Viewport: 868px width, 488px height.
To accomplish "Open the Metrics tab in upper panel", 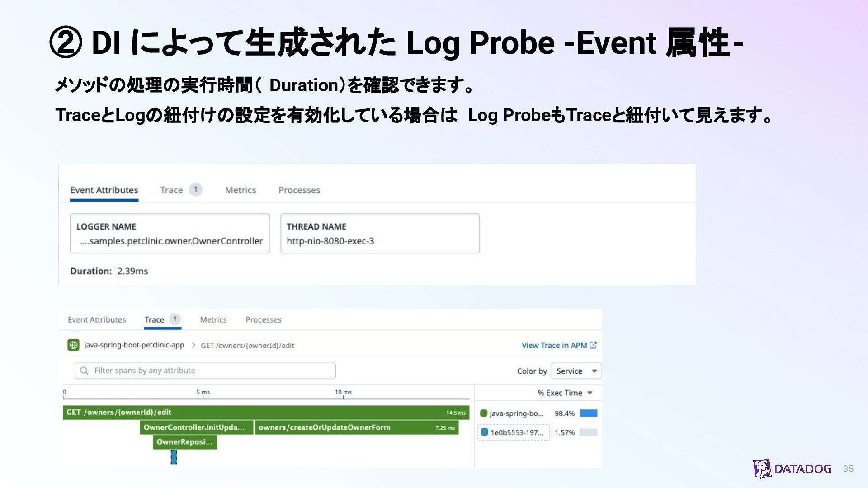I will click(x=241, y=190).
